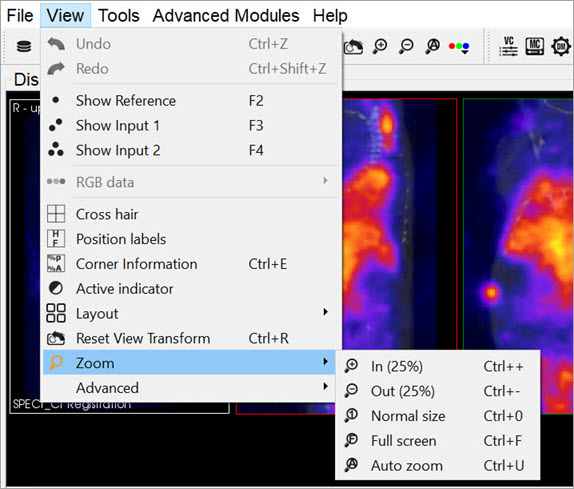
Task: Click the MC module toolbar icon
Action: (x=535, y=46)
